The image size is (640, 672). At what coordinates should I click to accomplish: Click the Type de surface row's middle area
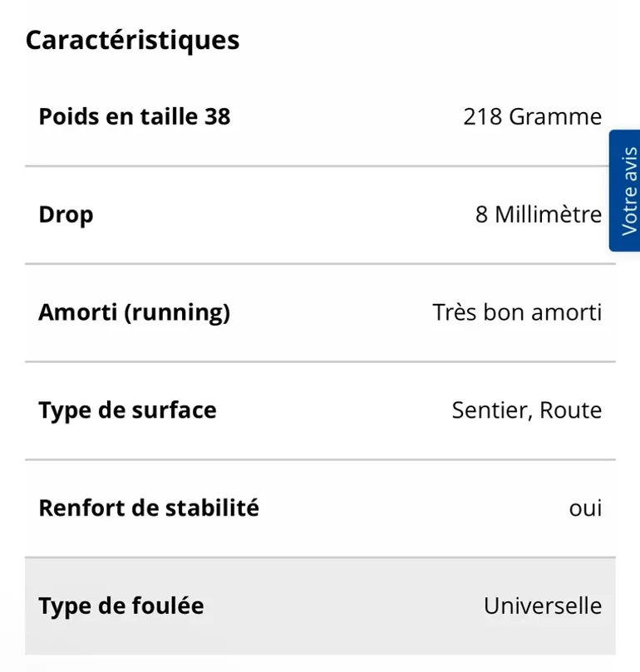click(x=334, y=410)
